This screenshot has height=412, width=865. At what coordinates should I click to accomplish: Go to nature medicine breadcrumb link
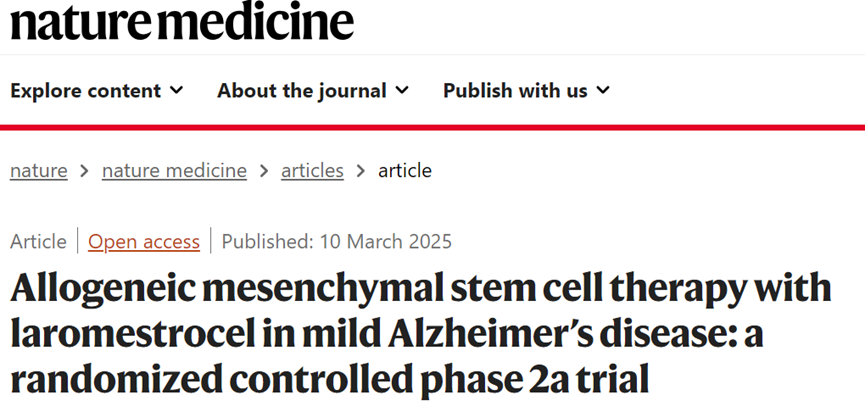(x=174, y=171)
